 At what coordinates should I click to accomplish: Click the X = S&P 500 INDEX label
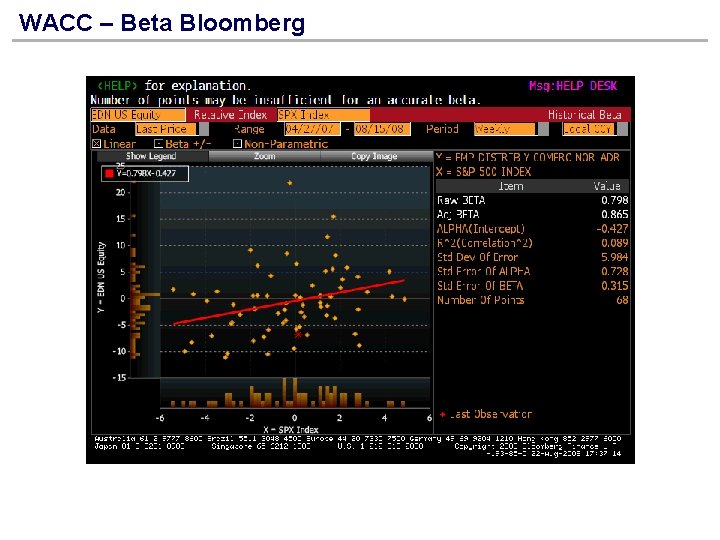484,172
